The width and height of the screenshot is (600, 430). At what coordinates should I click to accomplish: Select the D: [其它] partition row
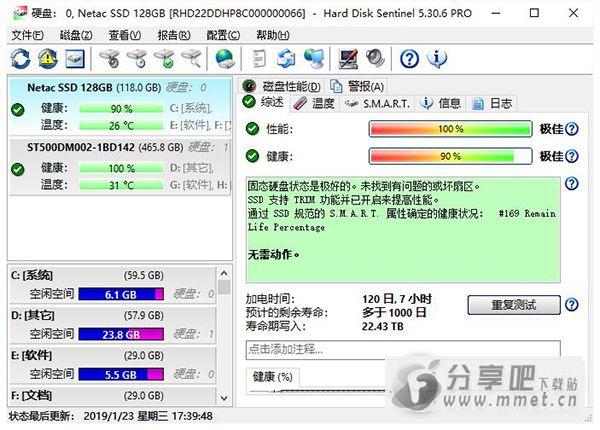[113, 325]
